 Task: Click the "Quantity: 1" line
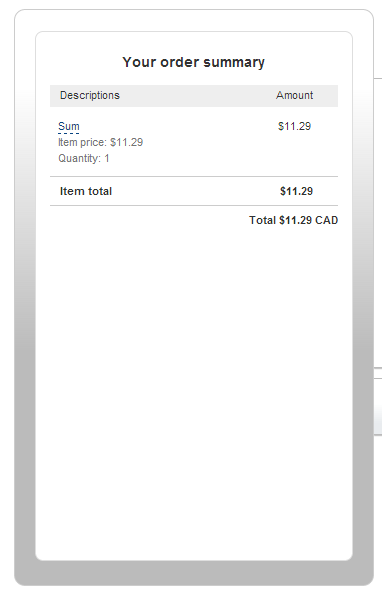84,158
